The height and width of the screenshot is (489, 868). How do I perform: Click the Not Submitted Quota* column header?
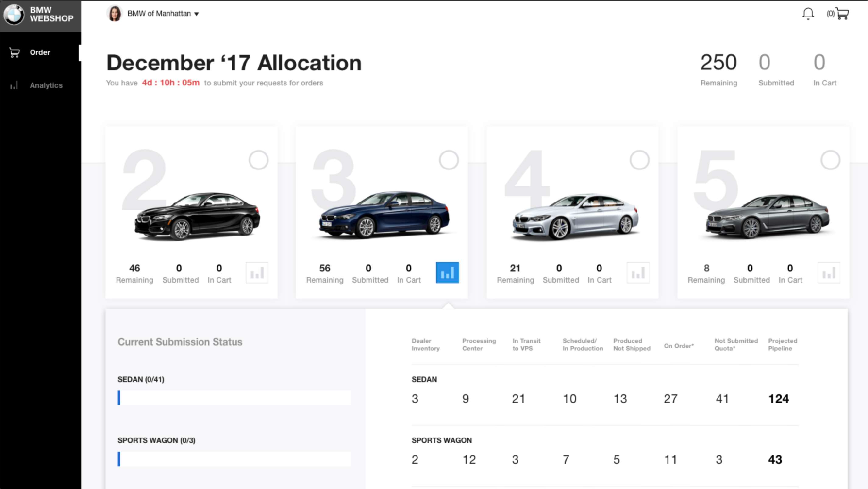coord(736,345)
